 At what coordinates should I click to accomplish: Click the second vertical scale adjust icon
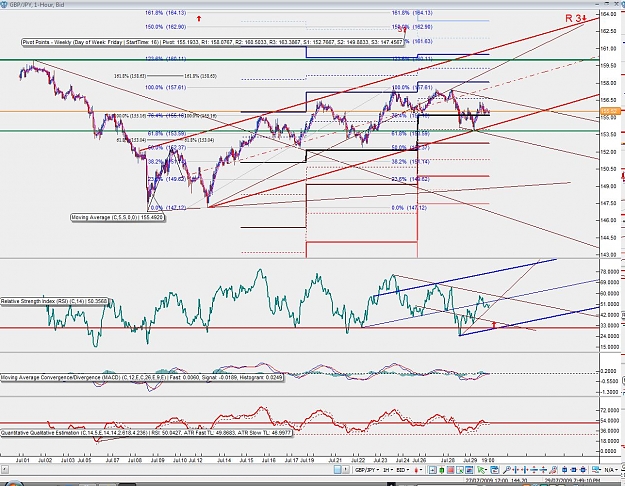(x=543, y=470)
